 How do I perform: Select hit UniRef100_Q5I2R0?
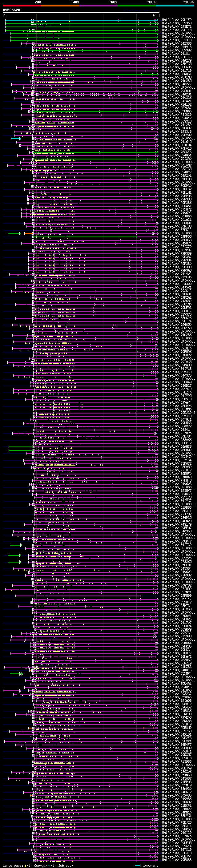point(177,159)
